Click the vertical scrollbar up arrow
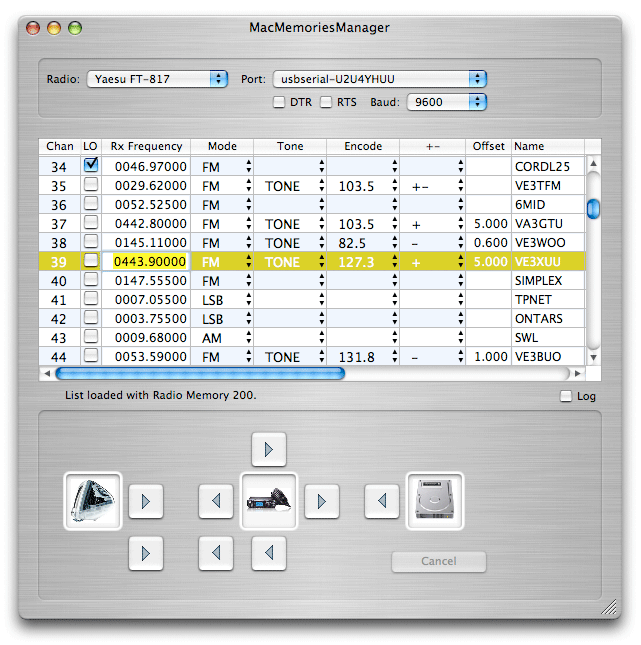This screenshot has height=645, width=641. [593, 163]
